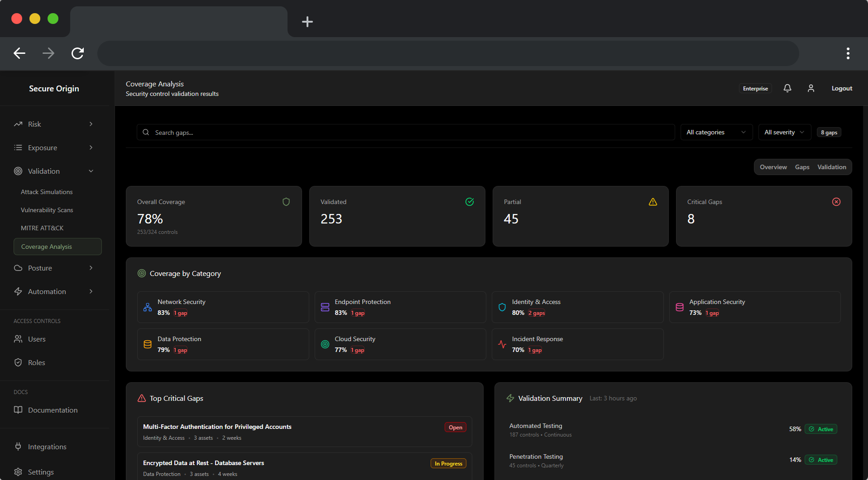Click the Overall Coverage shield icon
868x480 pixels.
click(286, 202)
